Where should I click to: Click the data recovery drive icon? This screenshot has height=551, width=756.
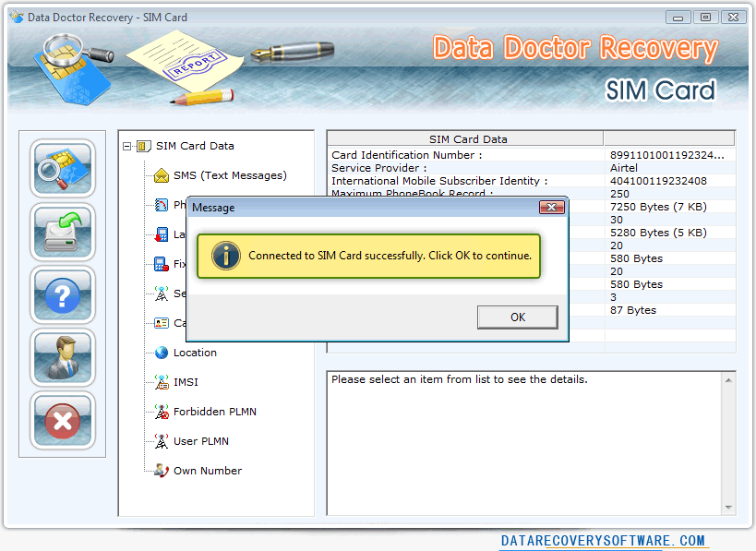point(62,233)
